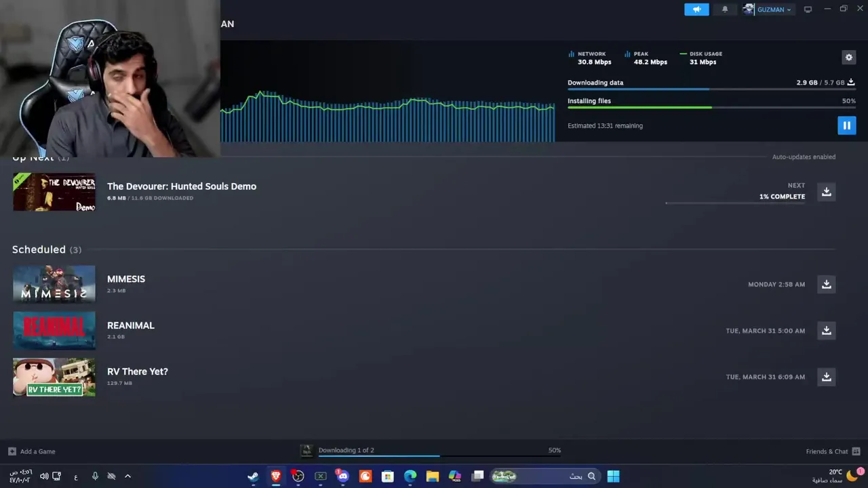Click the REANIMAL title
868x488 pixels.
point(131,325)
